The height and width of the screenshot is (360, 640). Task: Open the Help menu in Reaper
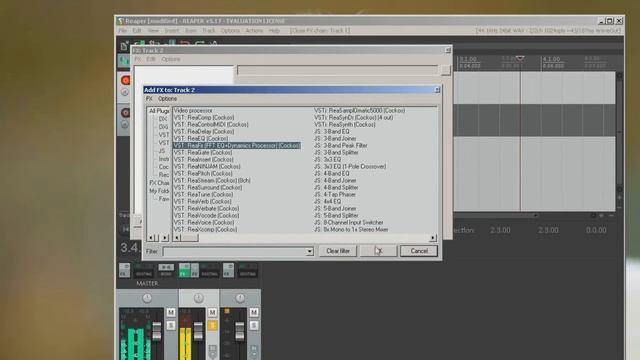(x=274, y=31)
